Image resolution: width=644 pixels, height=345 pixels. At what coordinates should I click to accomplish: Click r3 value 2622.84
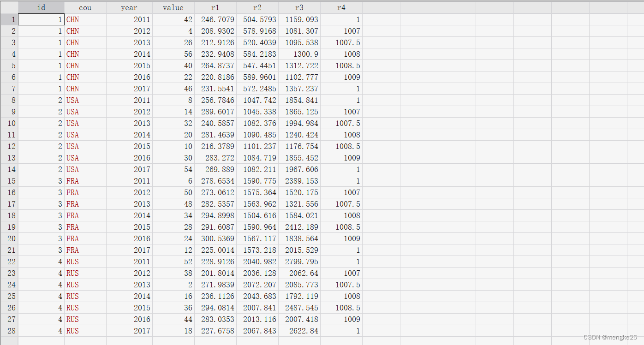tap(299, 331)
